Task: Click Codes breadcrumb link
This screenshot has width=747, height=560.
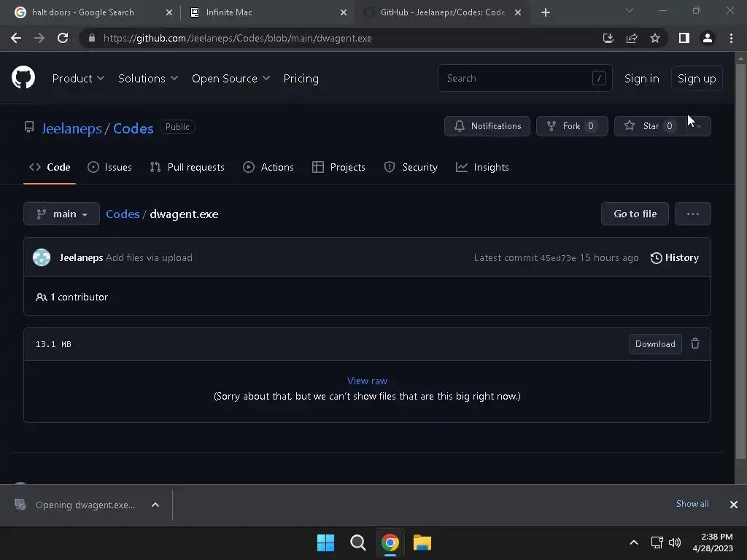Action: 123,214
